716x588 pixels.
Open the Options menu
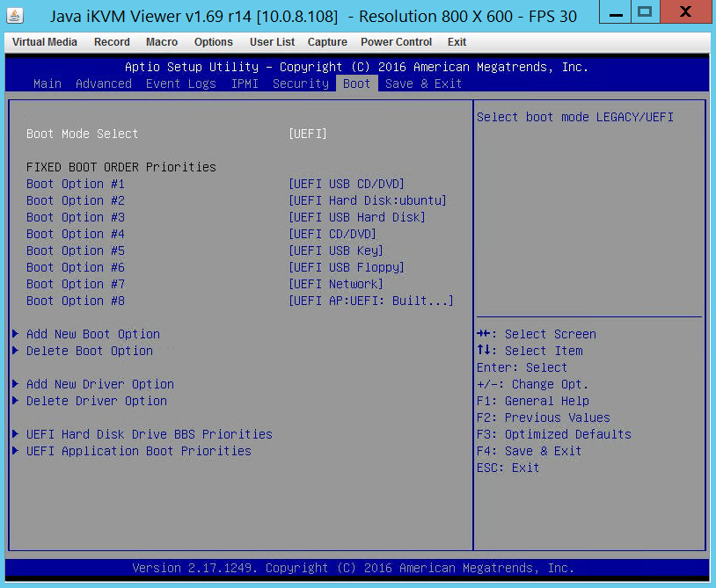click(213, 42)
